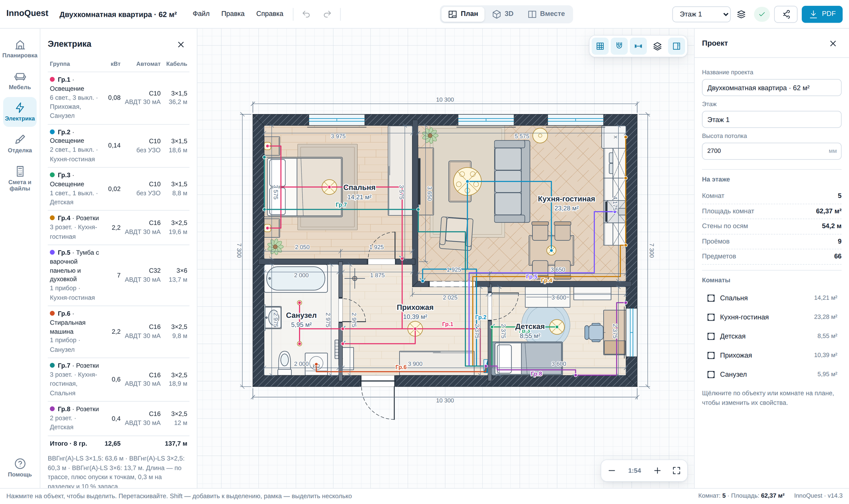The height and width of the screenshot is (504, 849).
Task: Toggle the dimensions display icon
Action: click(x=638, y=46)
